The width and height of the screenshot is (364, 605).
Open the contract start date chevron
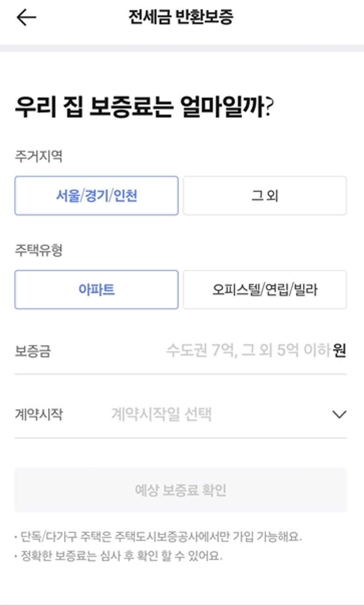click(339, 414)
